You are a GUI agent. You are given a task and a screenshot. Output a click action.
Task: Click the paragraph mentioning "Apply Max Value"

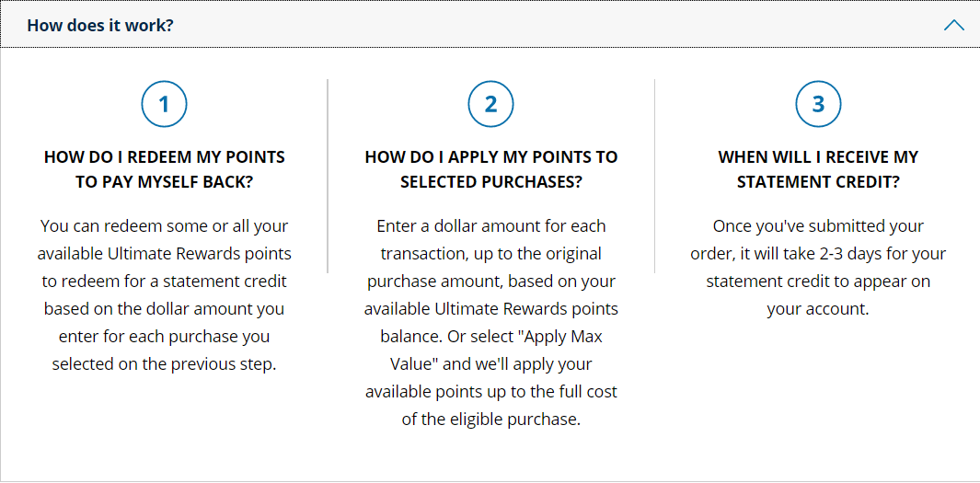coord(491,322)
